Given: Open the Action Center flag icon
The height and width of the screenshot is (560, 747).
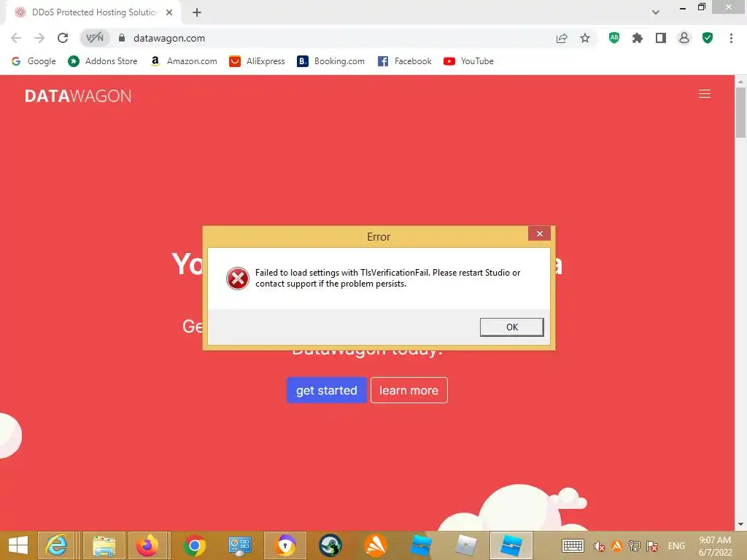Looking at the screenshot, I should (652, 546).
